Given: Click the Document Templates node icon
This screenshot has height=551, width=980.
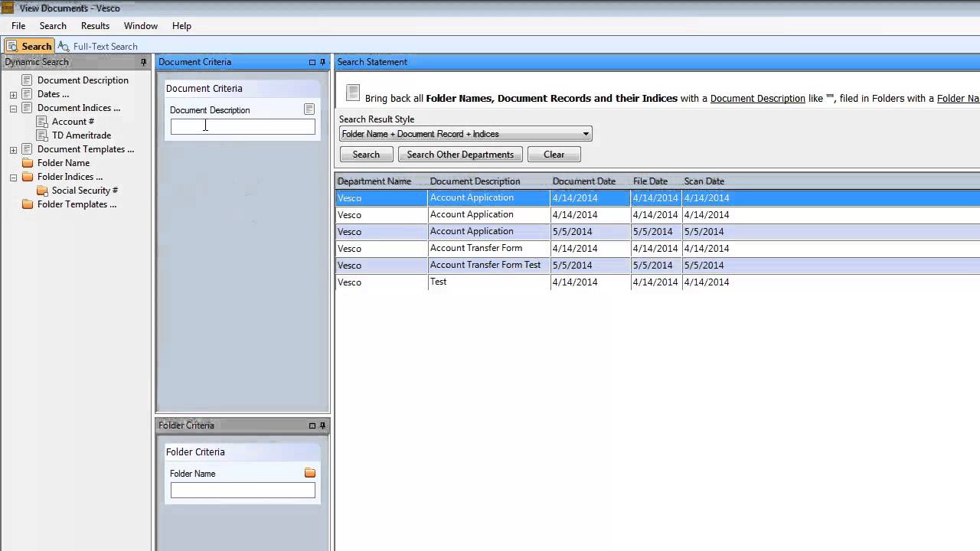Looking at the screenshot, I should (x=28, y=149).
